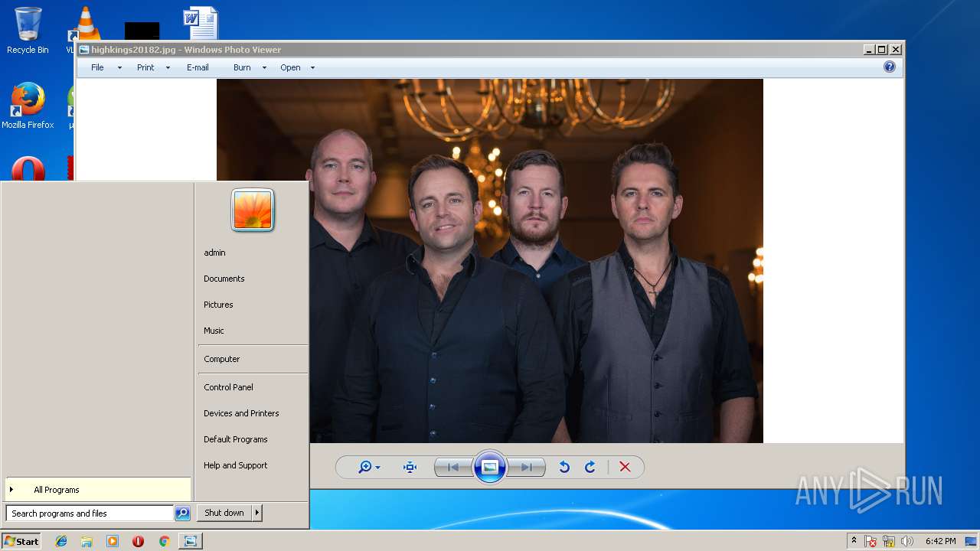Select the Photo Viewer taskbar button

tap(190, 541)
